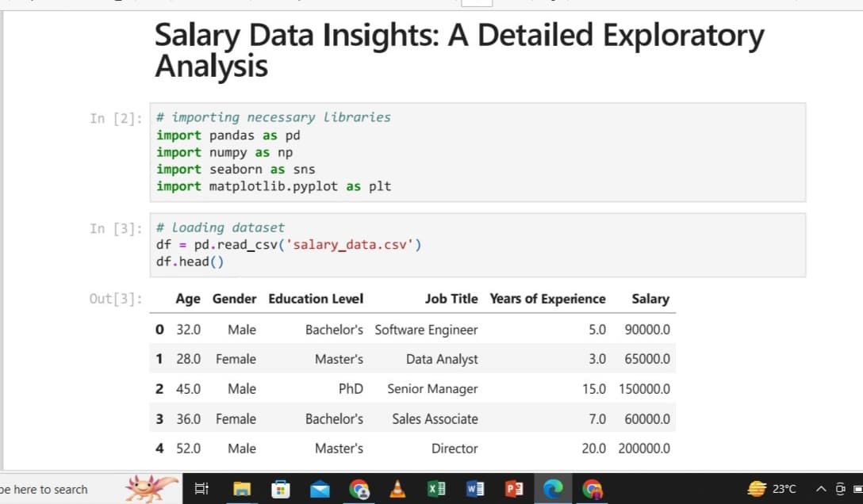Viewport: 863px width, 504px height.
Task: Open File Explorer from the taskbar
Action: [243, 490]
